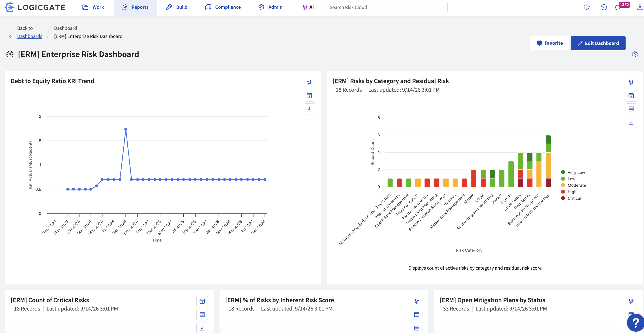
Task: Open dashboard settings gear icon
Action: coord(635,54)
